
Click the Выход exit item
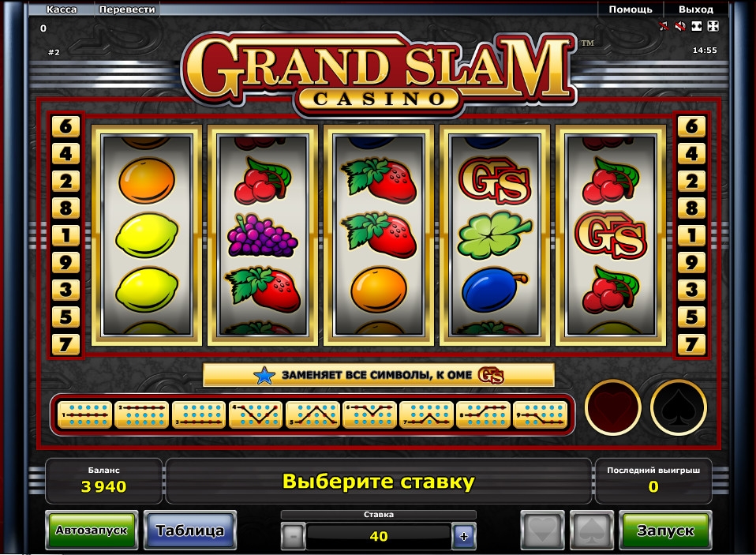click(696, 9)
